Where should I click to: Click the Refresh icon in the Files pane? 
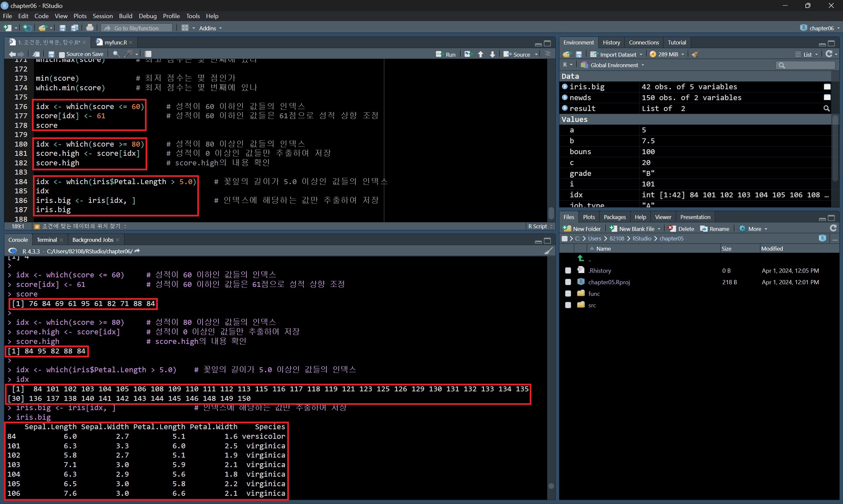[833, 228]
